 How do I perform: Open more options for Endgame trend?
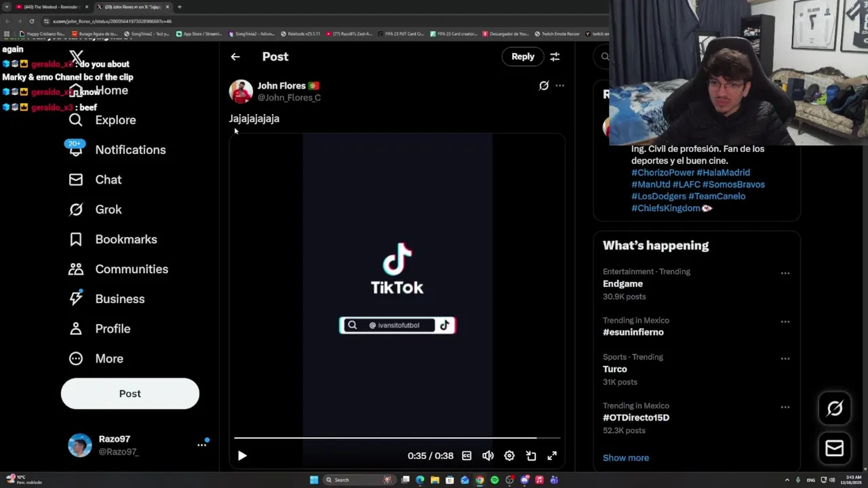785,273
